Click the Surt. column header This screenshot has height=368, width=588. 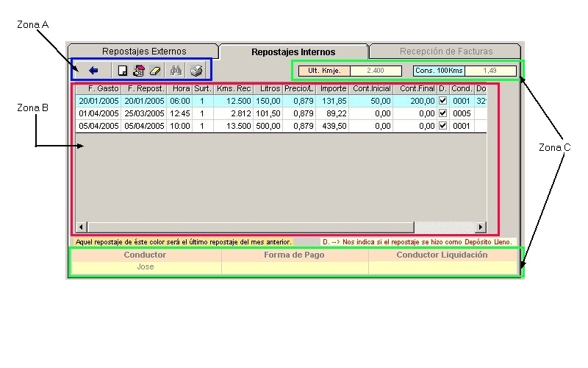pos(203,88)
